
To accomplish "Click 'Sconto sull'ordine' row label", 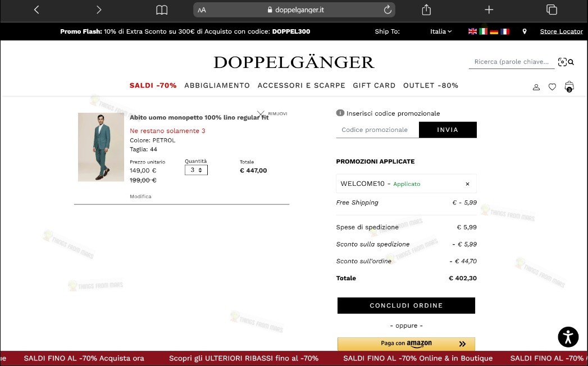I will point(364,261).
